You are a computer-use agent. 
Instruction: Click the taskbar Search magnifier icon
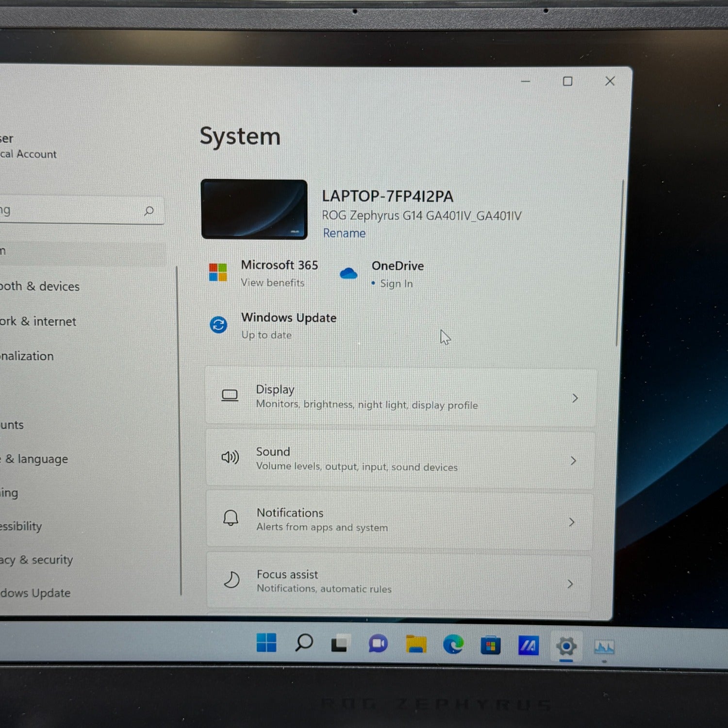304,643
